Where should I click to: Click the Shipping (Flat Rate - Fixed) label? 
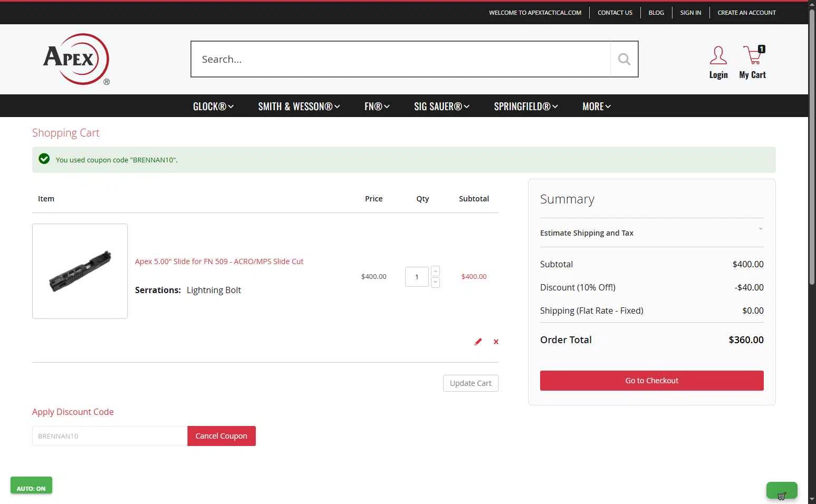[592, 311]
